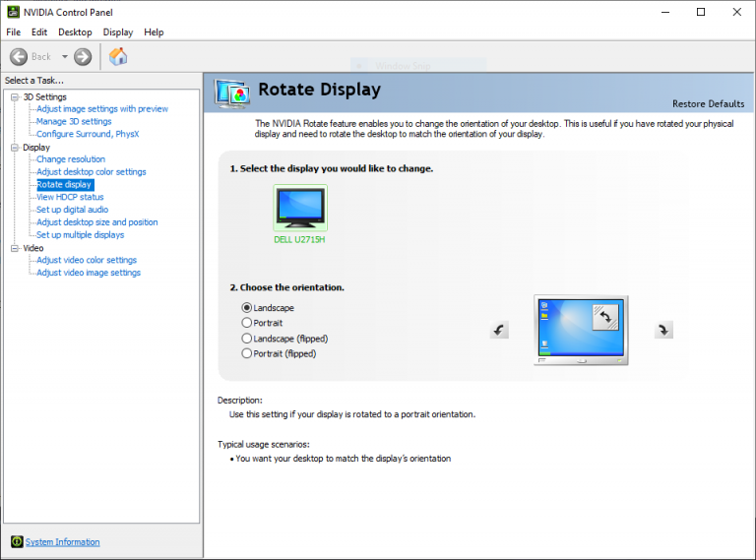Collapse the Display tree section
756x560 pixels.
15,148
